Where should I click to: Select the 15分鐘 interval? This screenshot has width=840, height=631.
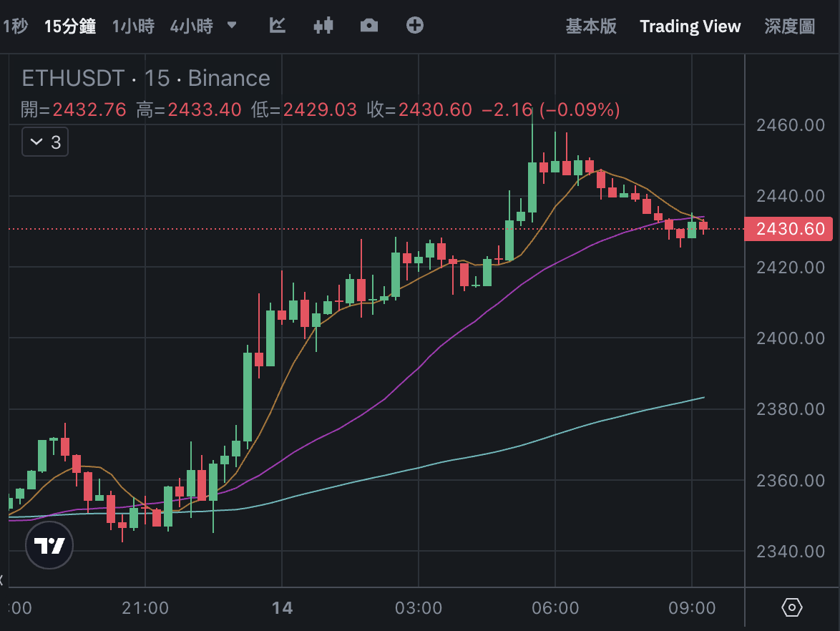(x=70, y=26)
